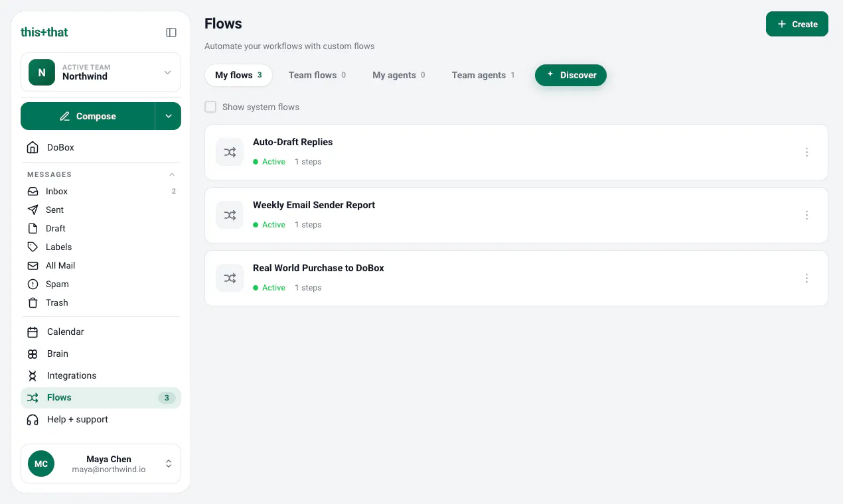Go to Calendar in sidebar
This screenshot has height=504, width=843.
tap(101, 332)
